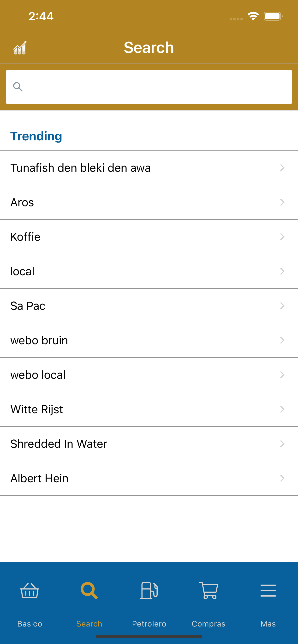Open the Compras shopping cart icon

click(x=208, y=591)
